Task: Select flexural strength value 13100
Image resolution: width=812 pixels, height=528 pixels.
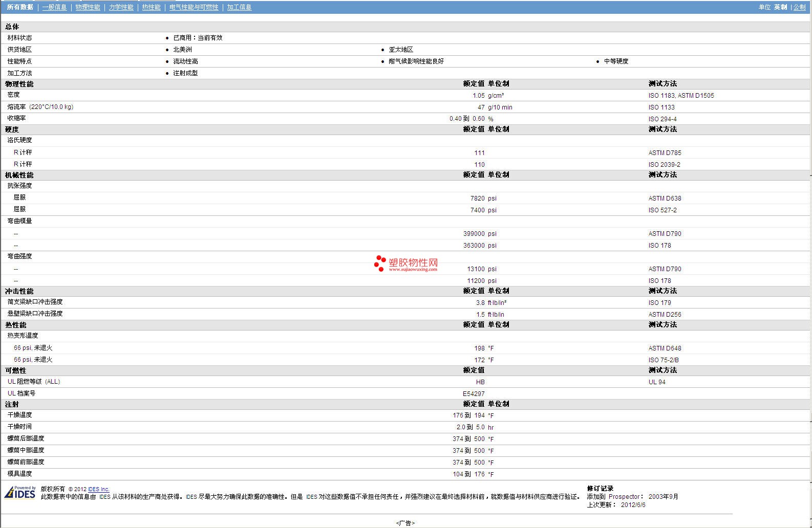Action: click(x=476, y=269)
